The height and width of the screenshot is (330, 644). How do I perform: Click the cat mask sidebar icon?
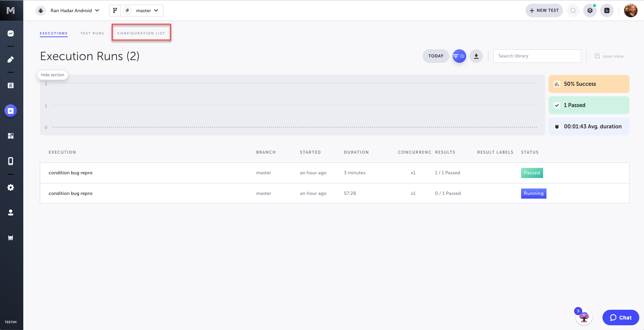pyautogui.click(x=11, y=238)
